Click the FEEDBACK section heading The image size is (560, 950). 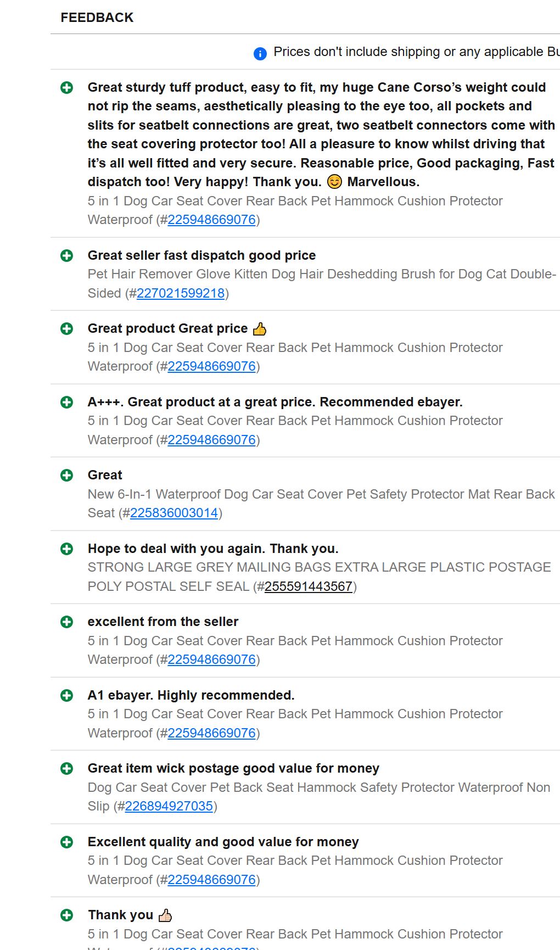click(97, 18)
